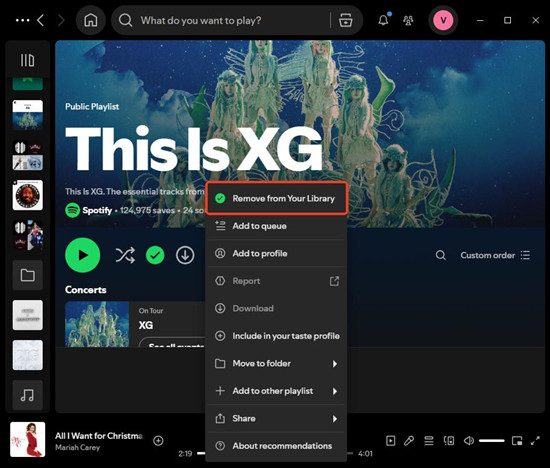This screenshot has width=550, height=468.
Task: Open the folder item in sidebar
Action: tap(28, 275)
